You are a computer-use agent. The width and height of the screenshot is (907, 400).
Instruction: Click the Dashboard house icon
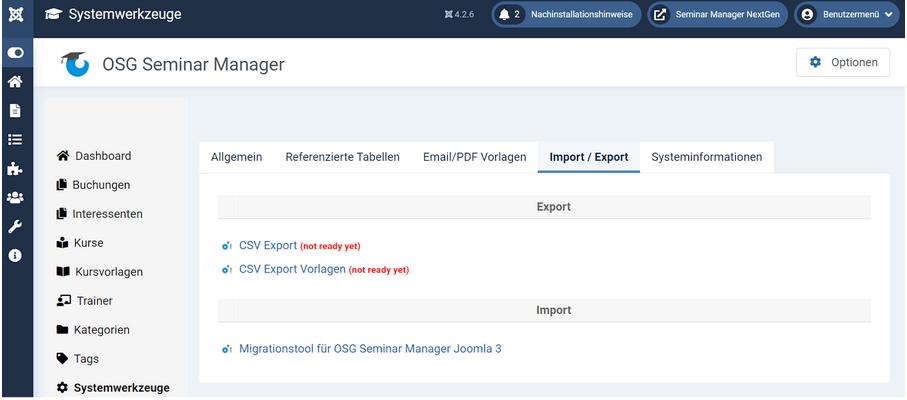pos(63,155)
